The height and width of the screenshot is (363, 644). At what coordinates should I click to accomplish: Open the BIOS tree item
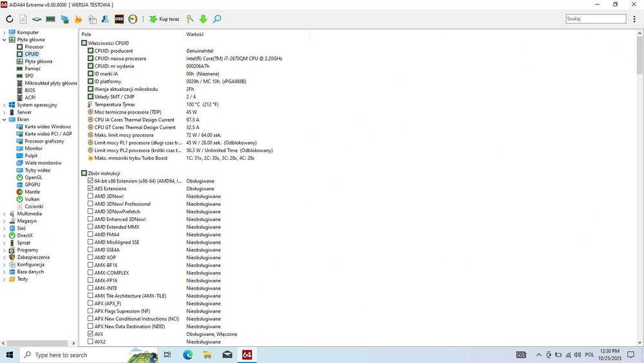[30, 90]
